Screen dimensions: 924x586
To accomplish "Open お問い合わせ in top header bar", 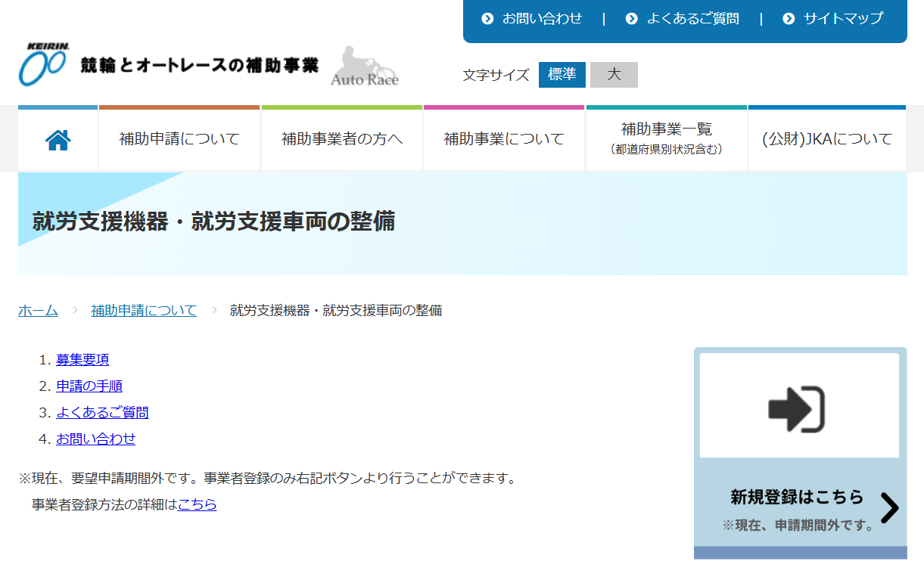I will (543, 19).
